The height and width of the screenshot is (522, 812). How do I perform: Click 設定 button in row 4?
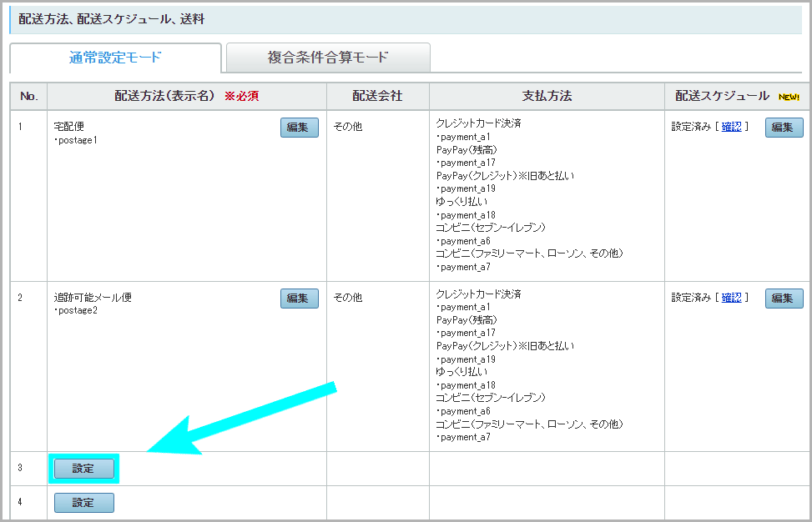point(84,503)
